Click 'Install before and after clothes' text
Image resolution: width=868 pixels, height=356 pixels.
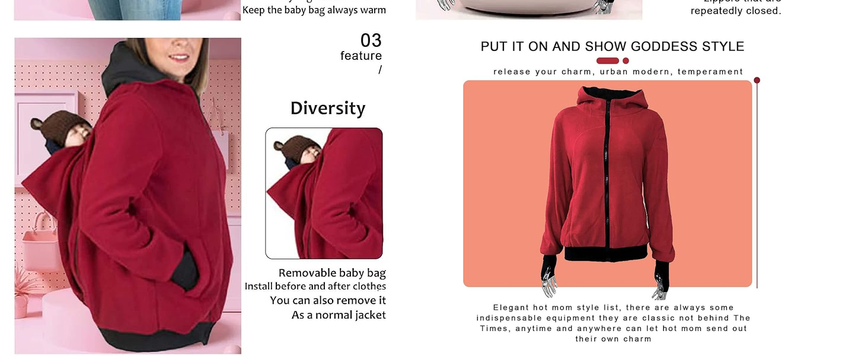315,287
